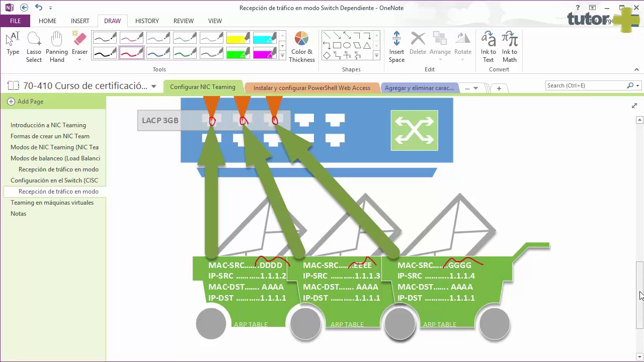Choose the double arrow line shape
Viewport: 644px width, 362px height.
[347, 35]
